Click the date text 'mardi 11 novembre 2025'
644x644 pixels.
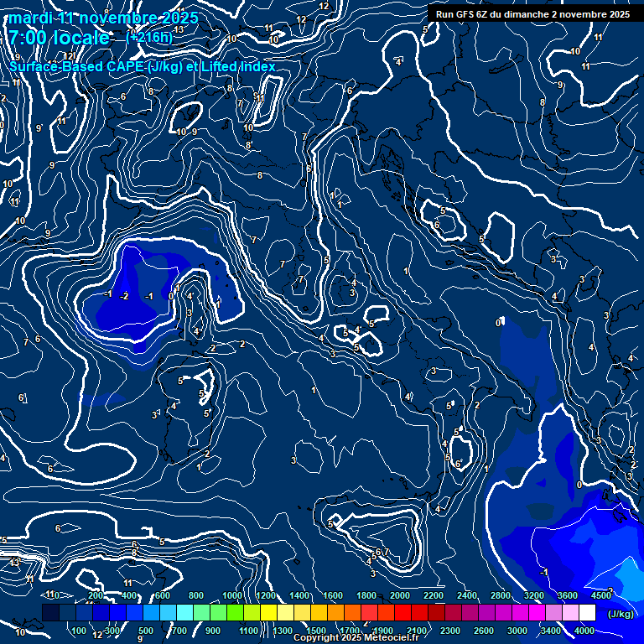(x=103, y=18)
